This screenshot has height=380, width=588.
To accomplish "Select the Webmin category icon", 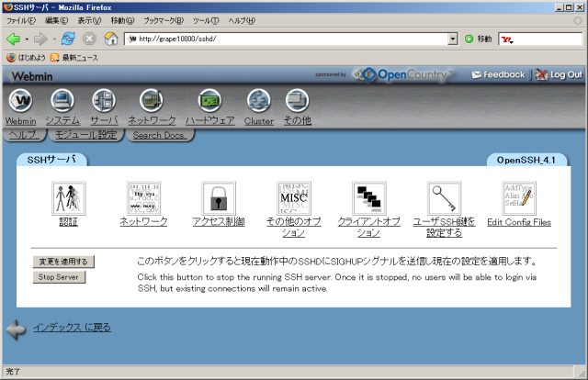I will [x=20, y=100].
